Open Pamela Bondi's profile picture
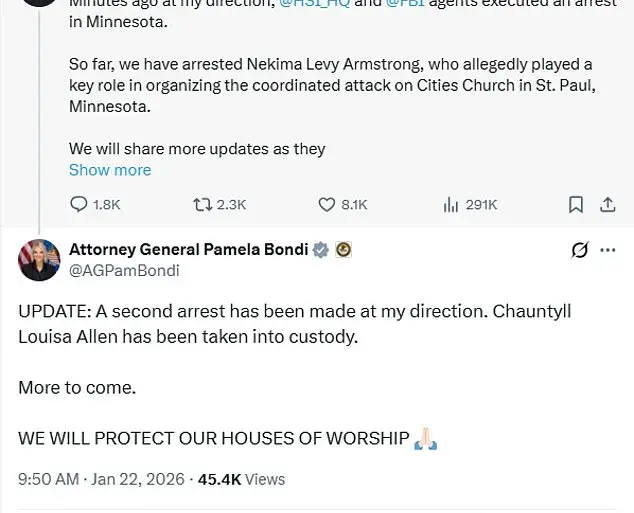This screenshot has height=513, width=634. click(x=39, y=260)
